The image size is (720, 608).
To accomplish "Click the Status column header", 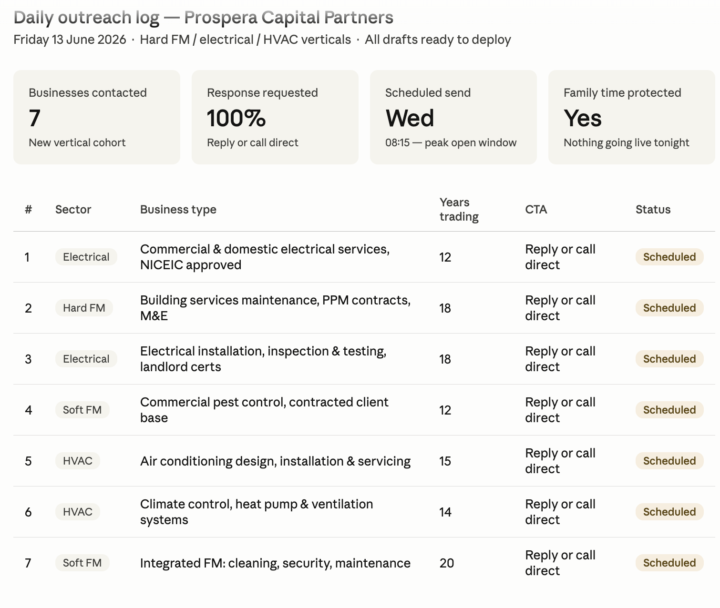I will click(x=652, y=209).
